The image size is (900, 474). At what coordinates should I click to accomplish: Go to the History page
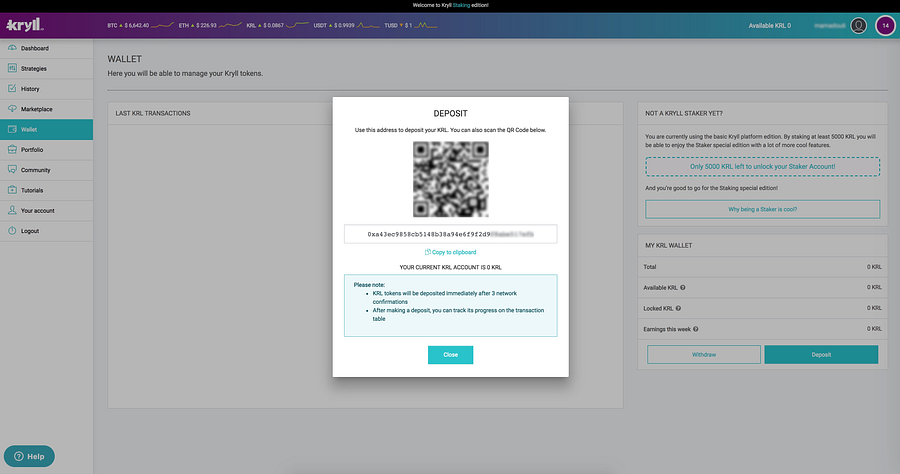click(46, 89)
